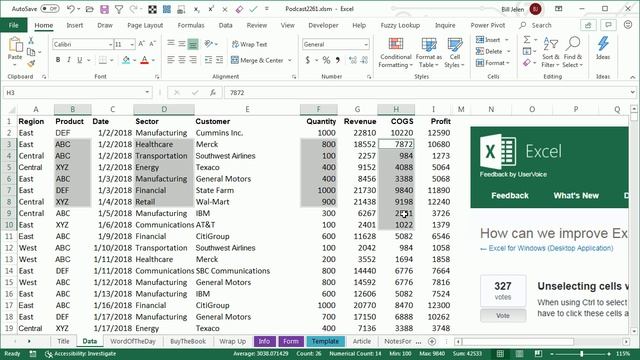640x360 pixels.
Task: Open the Comments icon in title area
Action: pyautogui.click(x=608, y=25)
